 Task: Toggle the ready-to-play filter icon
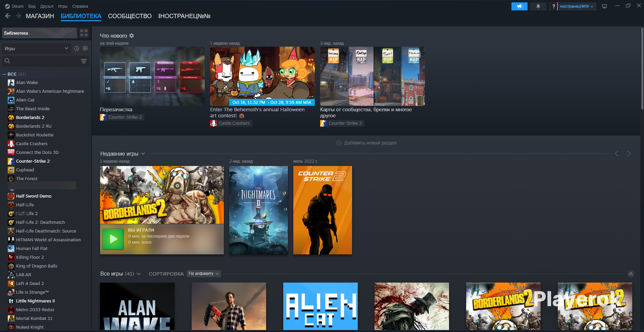tap(85, 48)
